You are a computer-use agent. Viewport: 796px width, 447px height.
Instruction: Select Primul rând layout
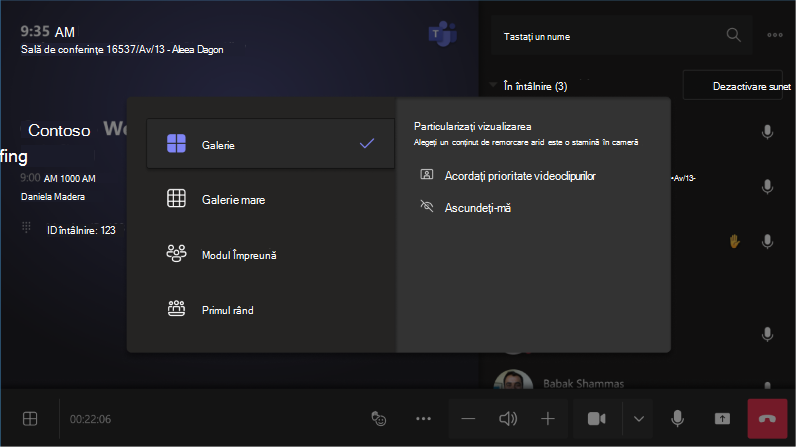click(x=270, y=310)
